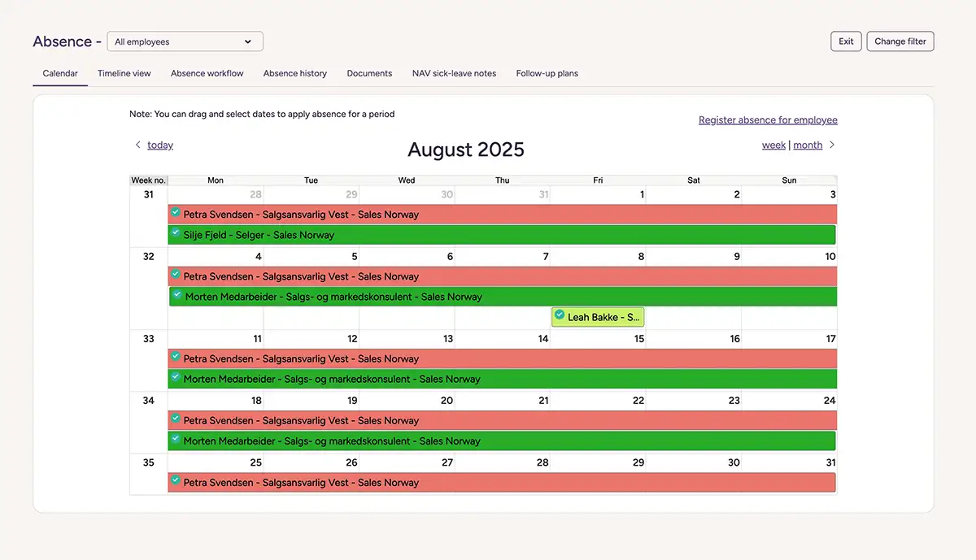Open the All employees dropdown
This screenshot has width=976, height=560.
coord(185,41)
